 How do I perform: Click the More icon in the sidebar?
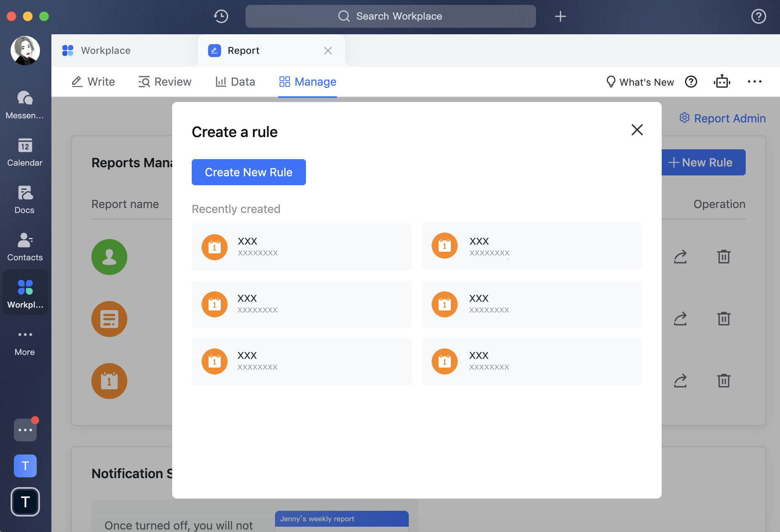tap(25, 335)
